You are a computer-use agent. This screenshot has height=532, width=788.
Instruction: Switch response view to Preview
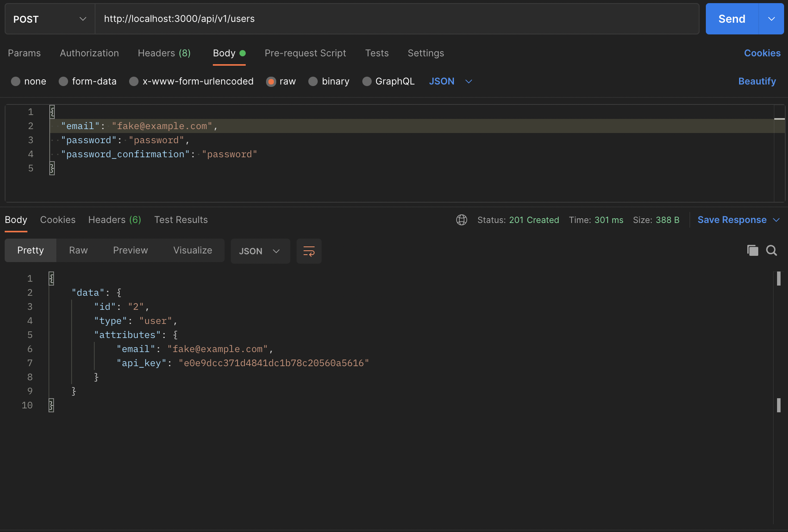coord(130,250)
